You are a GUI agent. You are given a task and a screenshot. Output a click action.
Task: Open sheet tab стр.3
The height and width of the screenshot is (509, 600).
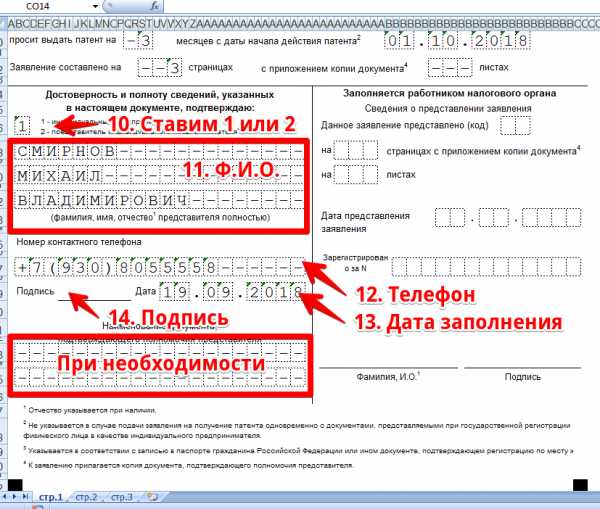(x=121, y=497)
